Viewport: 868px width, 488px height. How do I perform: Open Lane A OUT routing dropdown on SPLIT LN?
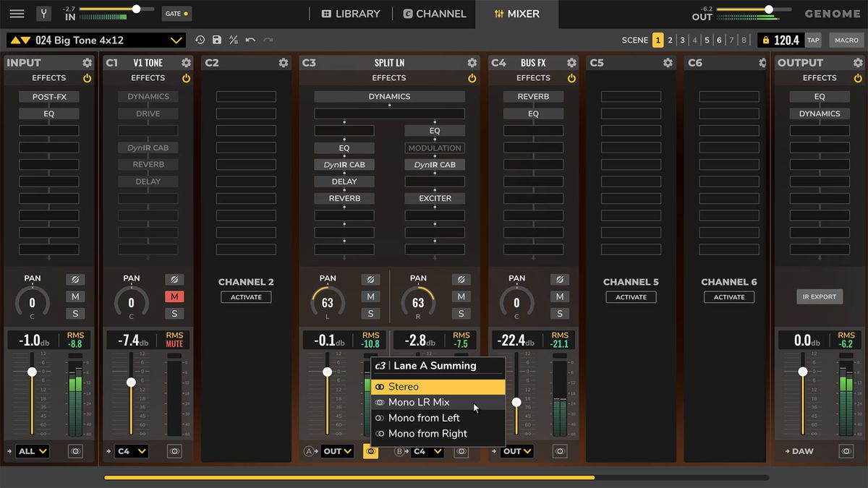coord(336,450)
